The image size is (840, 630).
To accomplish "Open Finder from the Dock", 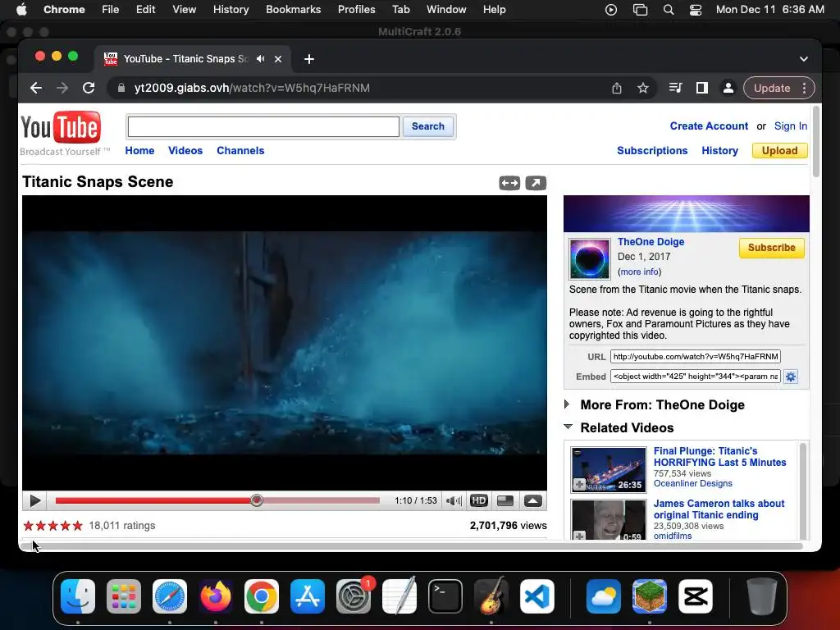I will tap(78, 596).
